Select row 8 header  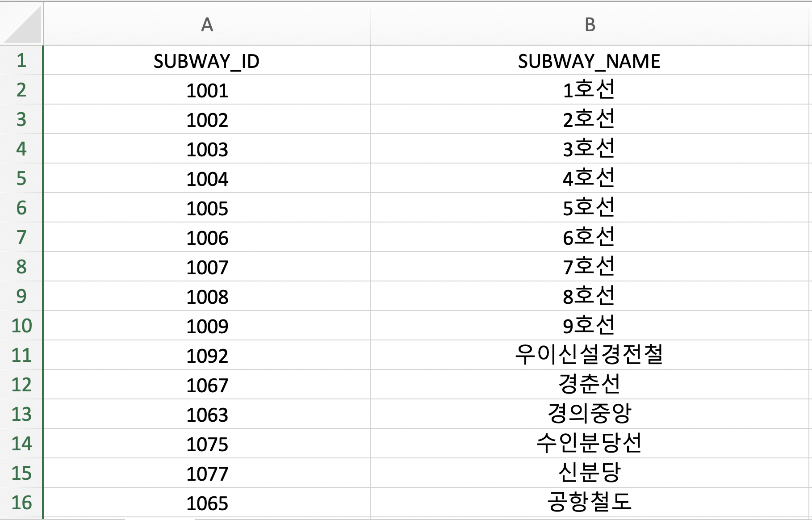point(21,267)
